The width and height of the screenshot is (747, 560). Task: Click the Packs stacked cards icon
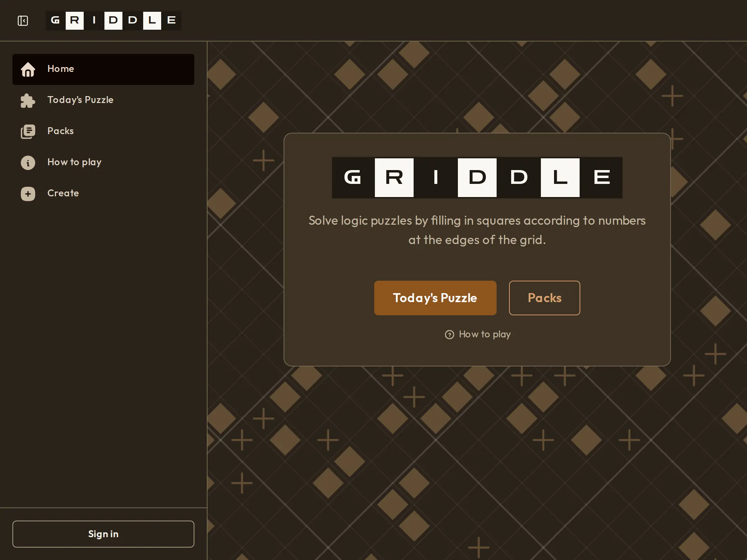point(28,132)
